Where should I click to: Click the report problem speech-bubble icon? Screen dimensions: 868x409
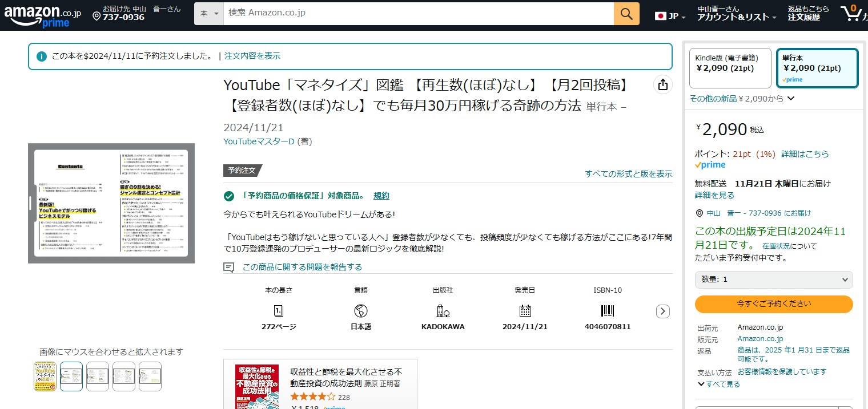229,267
